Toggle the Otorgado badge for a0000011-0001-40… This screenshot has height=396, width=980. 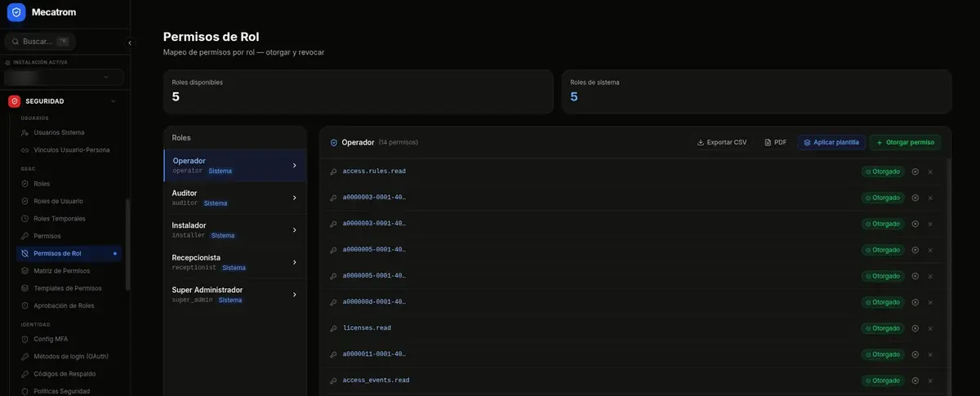883,354
